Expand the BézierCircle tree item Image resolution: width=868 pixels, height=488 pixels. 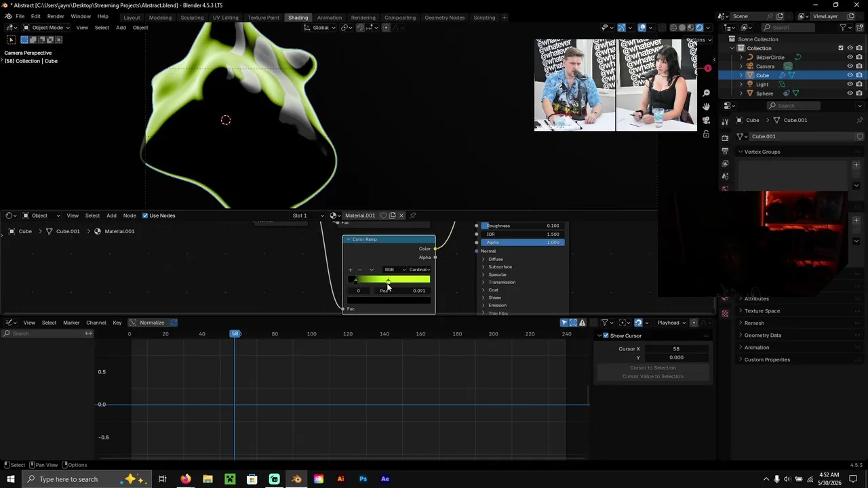(741, 57)
